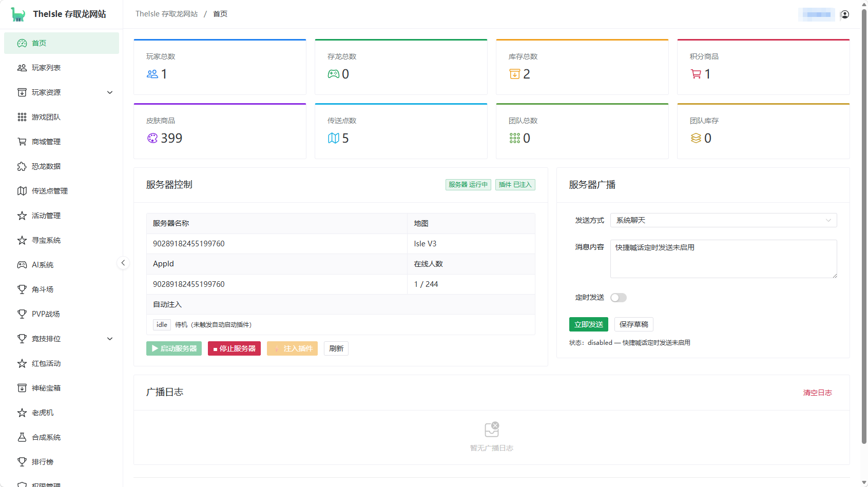The width and height of the screenshot is (868, 487).
Task: Click the orange box icon in 库存总数 card
Action: (515, 74)
